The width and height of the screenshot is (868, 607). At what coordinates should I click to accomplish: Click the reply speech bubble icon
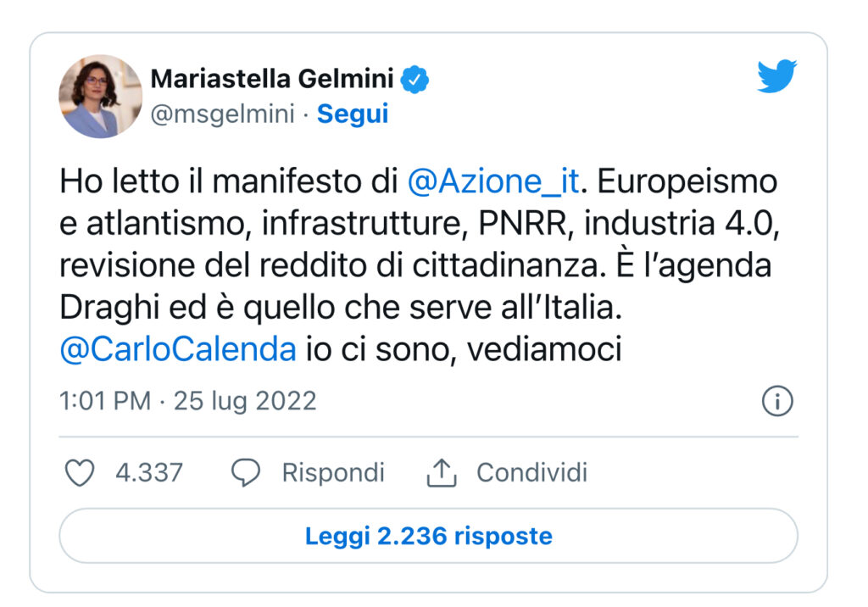pos(245,473)
